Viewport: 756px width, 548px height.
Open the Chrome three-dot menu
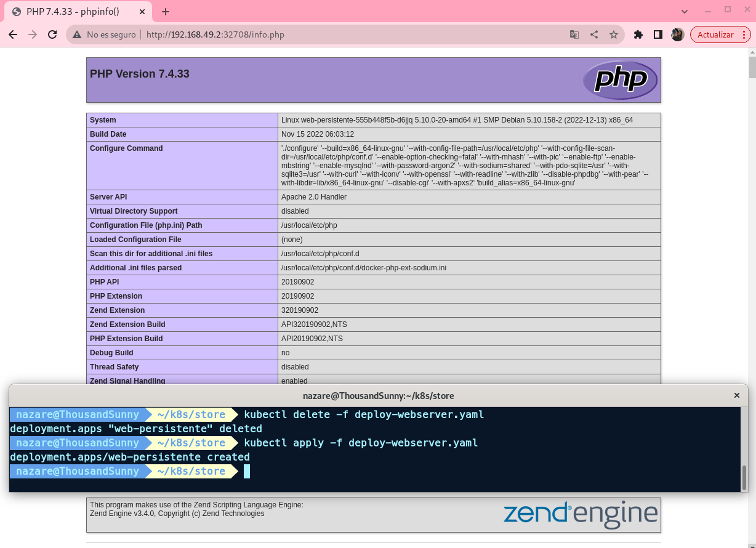744,34
